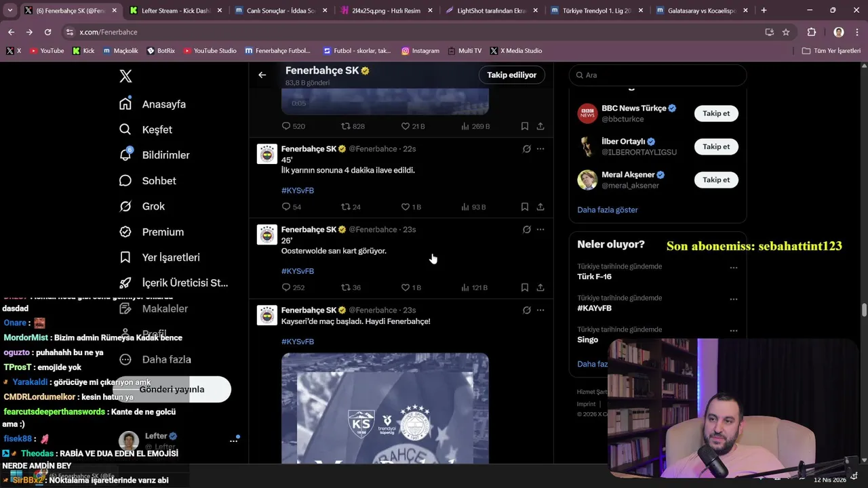The width and height of the screenshot is (868, 488).
Task: Open the #KYSvFB hashtag in the 45' post
Action: tap(298, 190)
